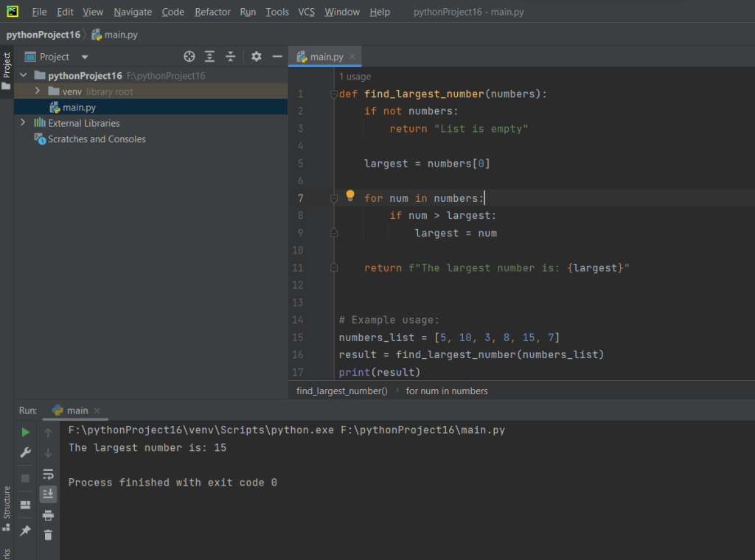Image resolution: width=755 pixels, height=560 pixels.
Task: Click Expand All in Project panel
Action: click(x=210, y=57)
